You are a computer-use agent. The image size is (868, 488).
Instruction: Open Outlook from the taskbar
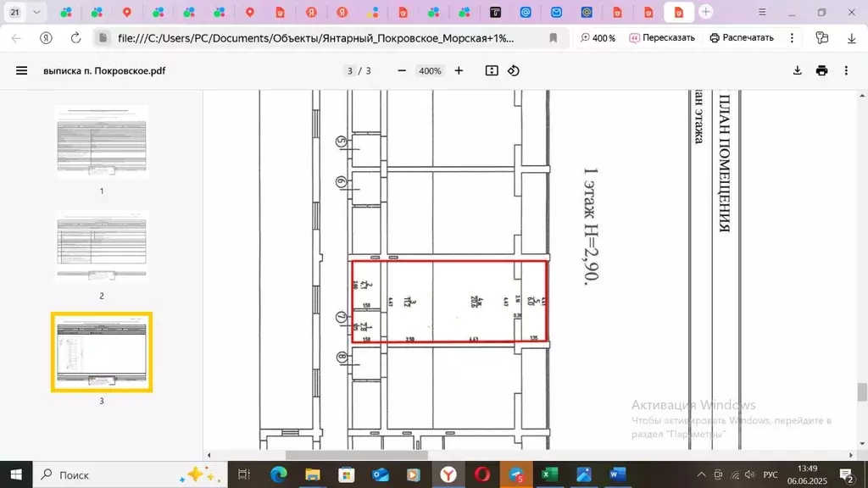click(381, 474)
